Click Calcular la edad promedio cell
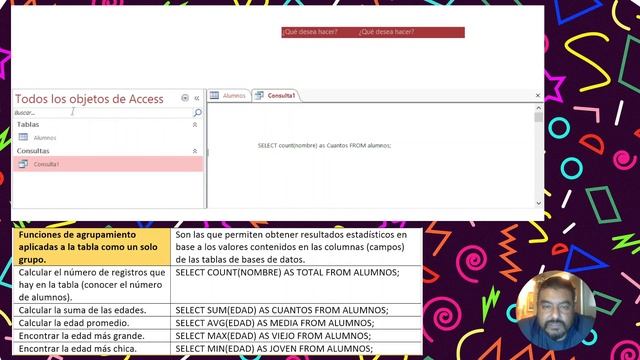 point(92,323)
